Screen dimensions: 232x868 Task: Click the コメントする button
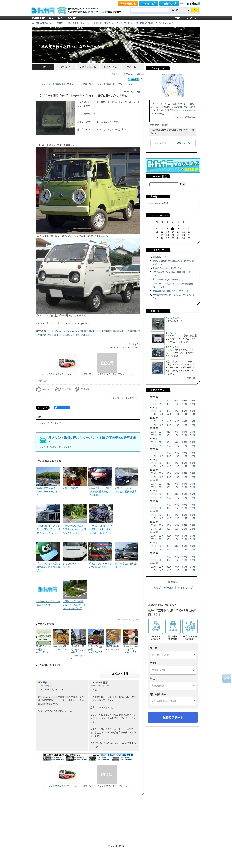[120, 674]
